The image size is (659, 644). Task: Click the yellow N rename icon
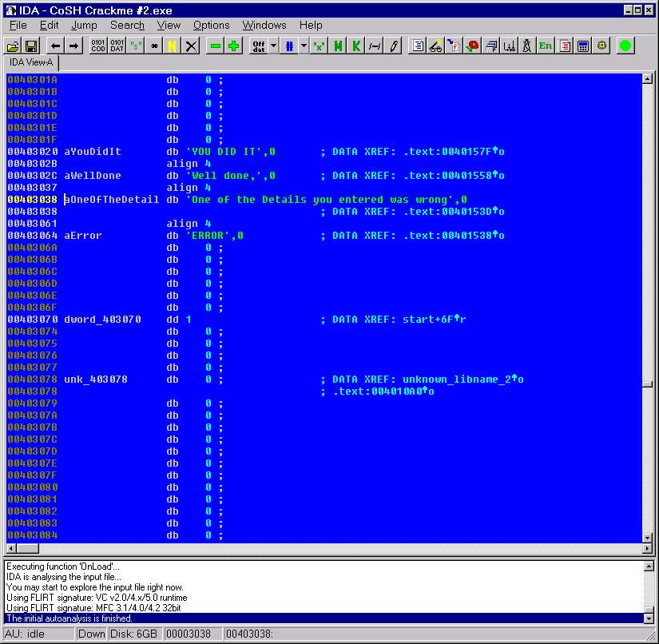click(x=172, y=46)
